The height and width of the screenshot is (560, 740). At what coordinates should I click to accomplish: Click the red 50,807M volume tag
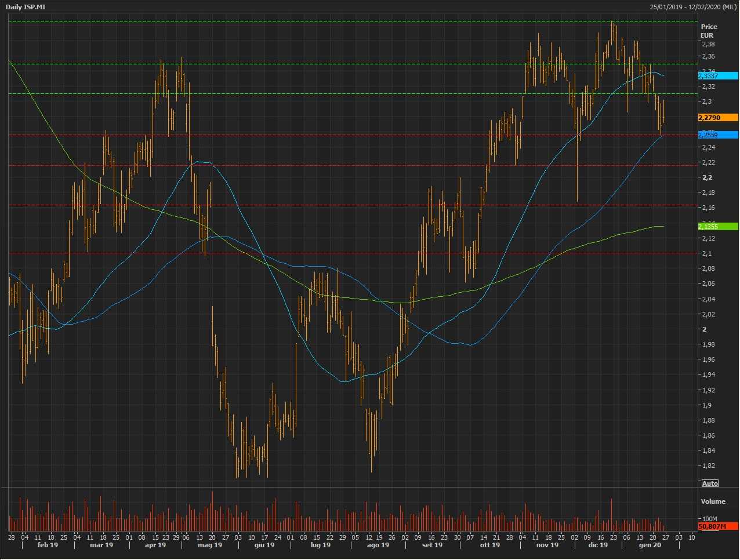pos(717,526)
